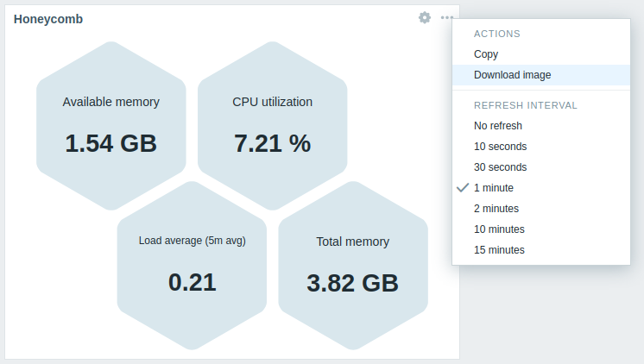Click the 7.21 % value text
The image size is (644, 364).
272,144
